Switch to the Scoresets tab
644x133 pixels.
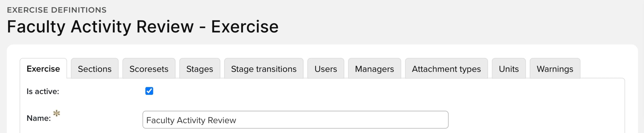[x=149, y=69]
